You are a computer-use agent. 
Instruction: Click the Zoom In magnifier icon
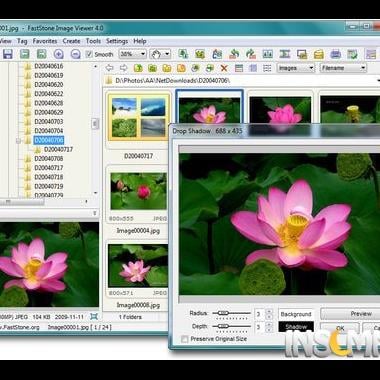click(x=59, y=54)
